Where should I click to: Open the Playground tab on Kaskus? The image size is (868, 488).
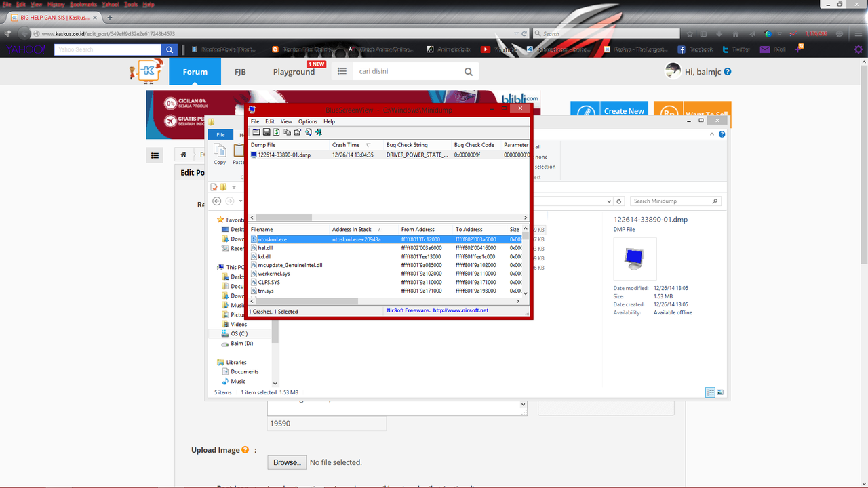(294, 72)
